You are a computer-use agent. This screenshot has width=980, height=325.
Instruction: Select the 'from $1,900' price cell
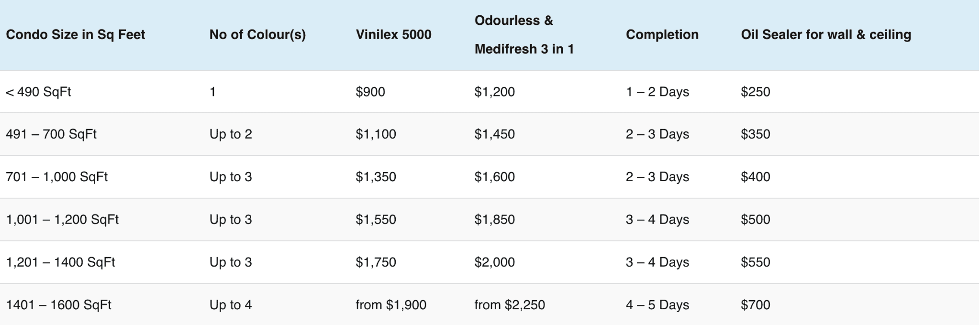[390, 304]
